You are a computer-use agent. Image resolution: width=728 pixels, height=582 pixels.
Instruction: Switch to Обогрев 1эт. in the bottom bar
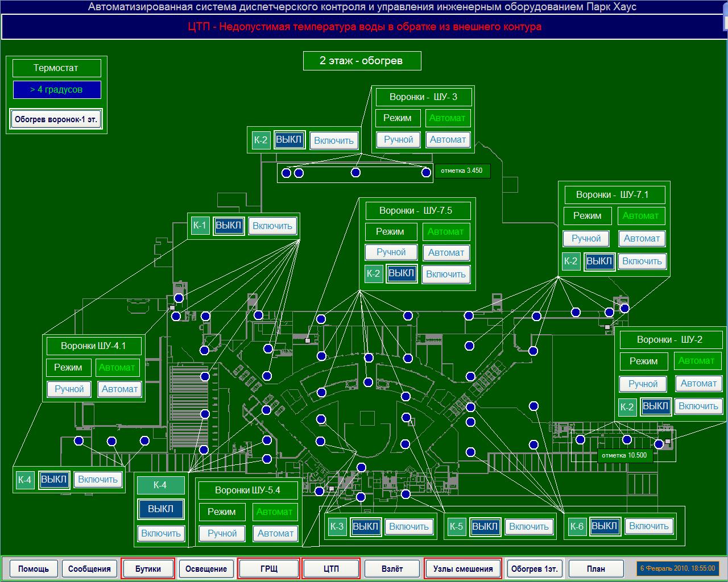click(x=535, y=568)
